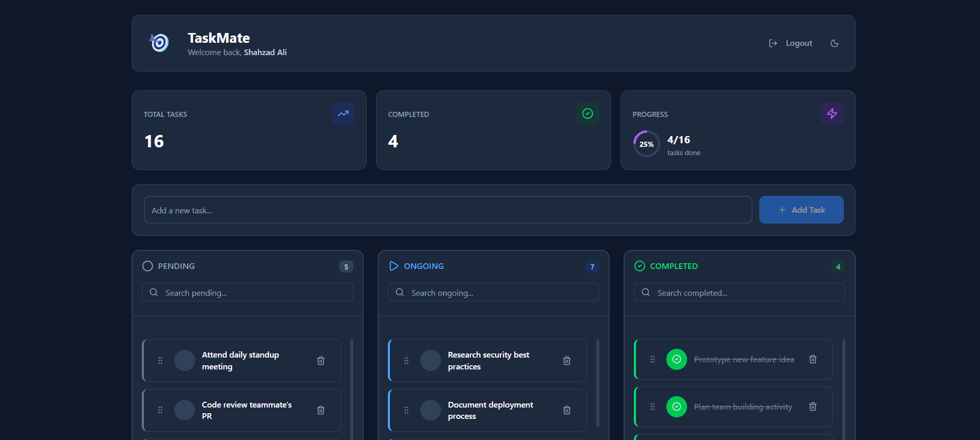Remove the Document deployment process task
This screenshot has width=980, height=440.
click(x=566, y=410)
